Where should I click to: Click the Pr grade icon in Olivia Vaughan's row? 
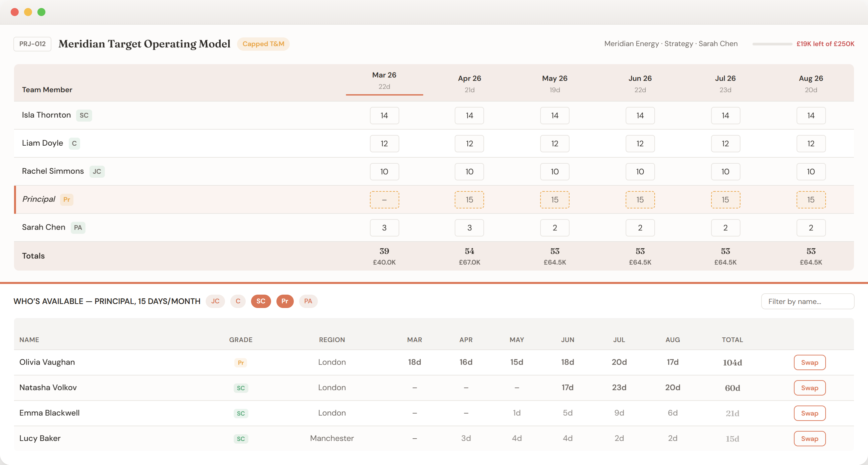(x=241, y=362)
